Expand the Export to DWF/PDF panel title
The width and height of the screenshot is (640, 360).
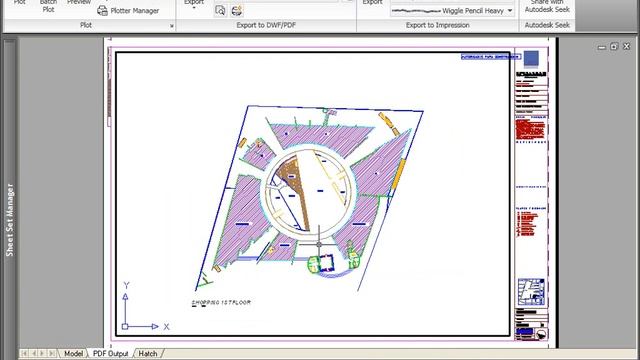pos(266,25)
